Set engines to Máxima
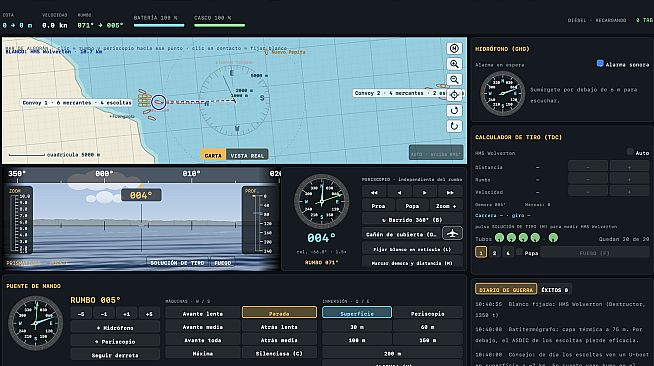 tap(203, 353)
